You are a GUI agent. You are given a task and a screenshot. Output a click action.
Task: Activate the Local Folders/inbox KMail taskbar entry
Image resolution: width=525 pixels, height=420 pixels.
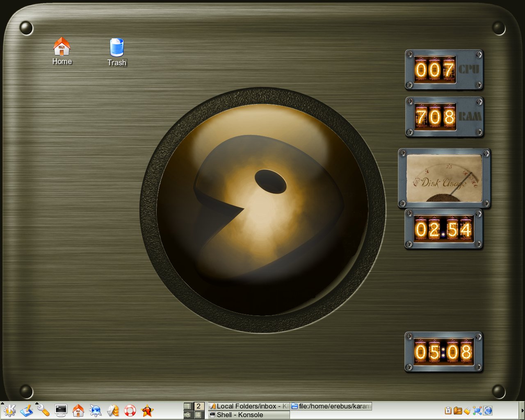point(249,406)
